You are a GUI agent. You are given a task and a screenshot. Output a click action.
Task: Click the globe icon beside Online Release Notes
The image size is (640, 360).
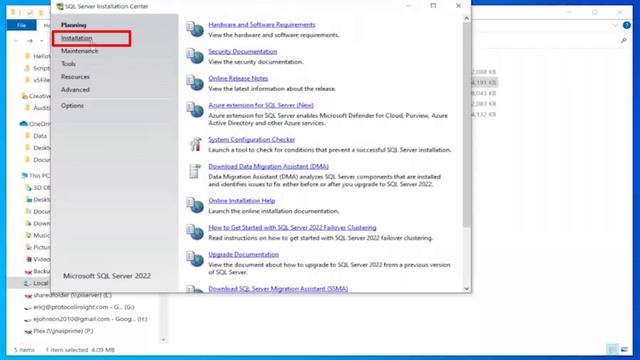(x=195, y=83)
